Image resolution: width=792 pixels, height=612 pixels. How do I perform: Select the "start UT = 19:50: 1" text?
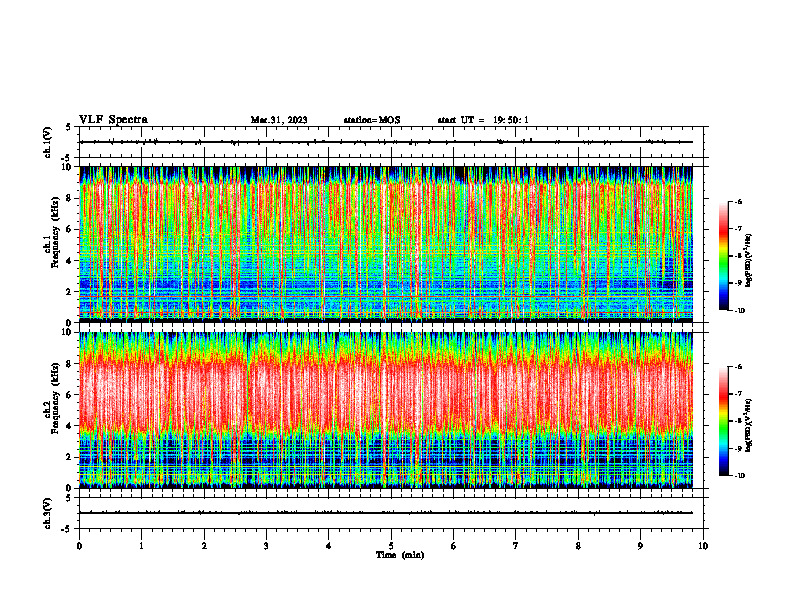click(x=483, y=120)
